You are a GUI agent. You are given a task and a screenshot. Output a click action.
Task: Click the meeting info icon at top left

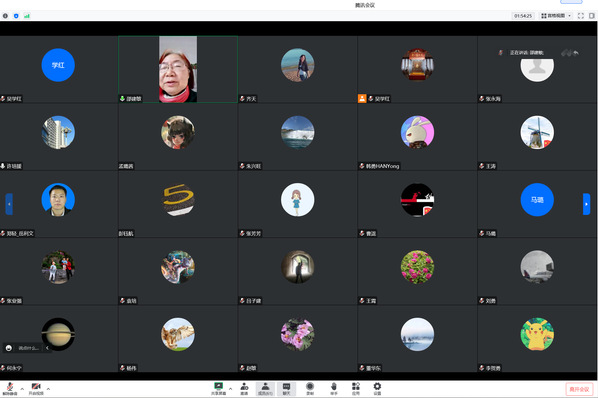[x=5, y=16]
